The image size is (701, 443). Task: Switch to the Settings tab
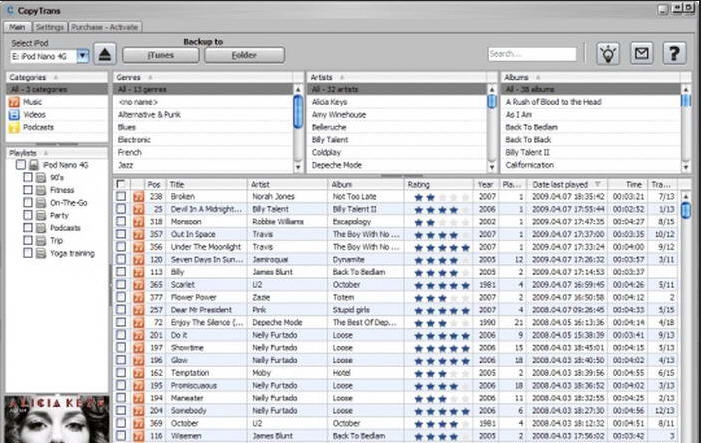[50, 27]
